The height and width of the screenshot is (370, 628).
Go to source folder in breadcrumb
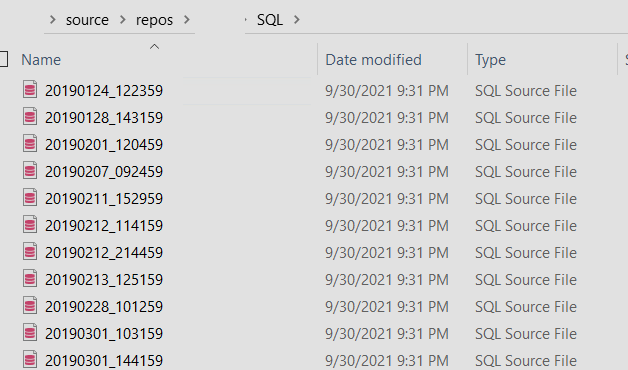pyautogui.click(x=87, y=20)
